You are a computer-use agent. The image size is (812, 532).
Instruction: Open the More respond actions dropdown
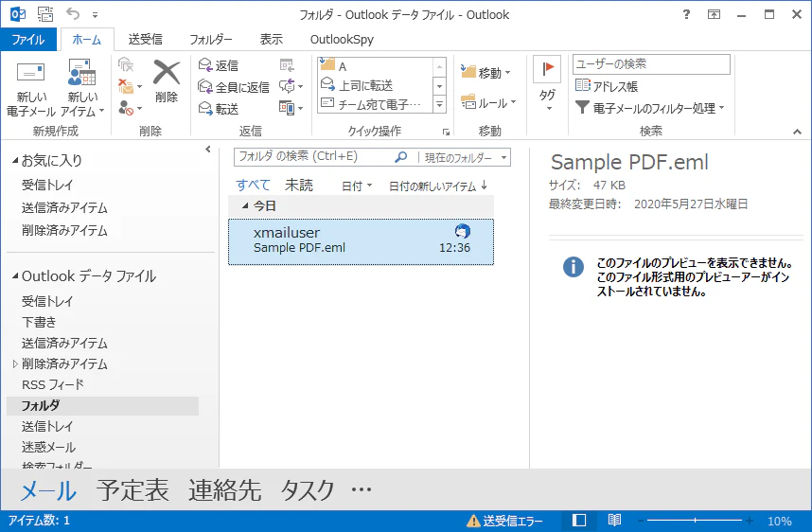point(291,108)
